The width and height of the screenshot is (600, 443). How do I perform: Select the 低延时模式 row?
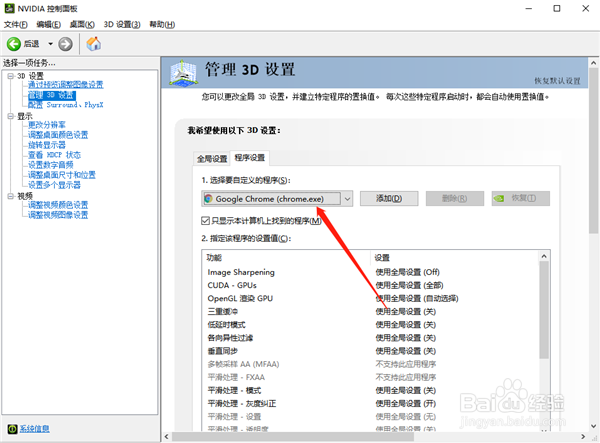pos(370,325)
